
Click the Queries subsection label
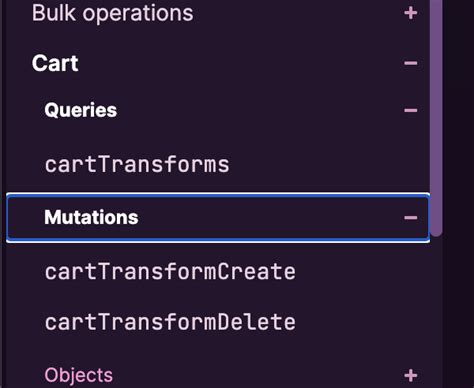[x=81, y=110]
